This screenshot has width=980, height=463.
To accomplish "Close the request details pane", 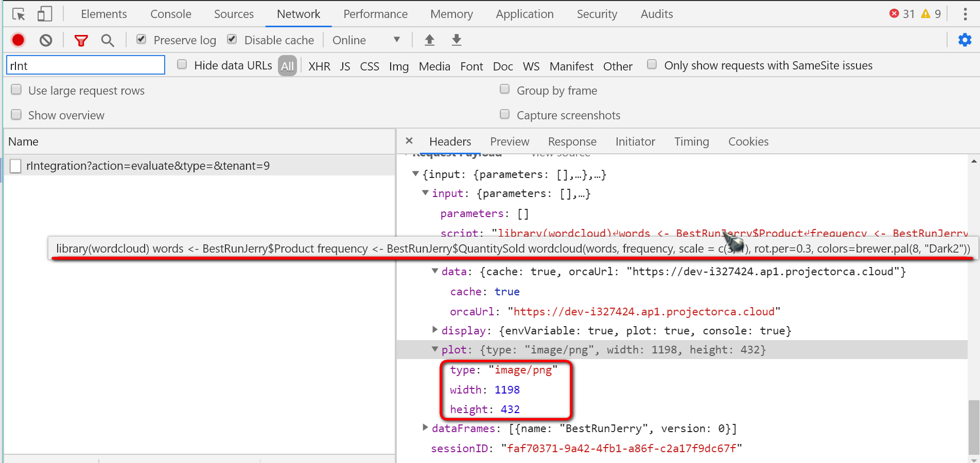I will [x=409, y=141].
